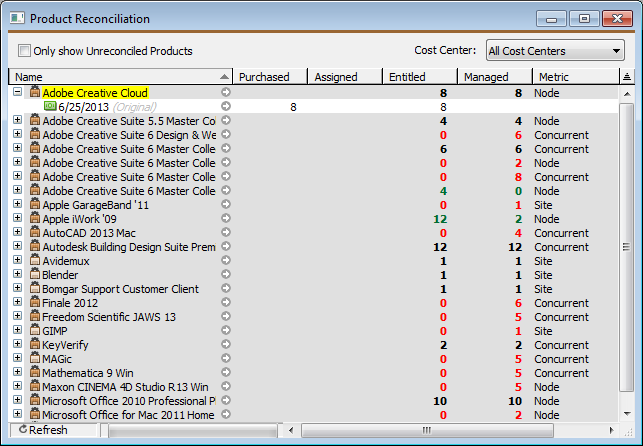Expand the Apple GarageBand '11 row

(17, 204)
